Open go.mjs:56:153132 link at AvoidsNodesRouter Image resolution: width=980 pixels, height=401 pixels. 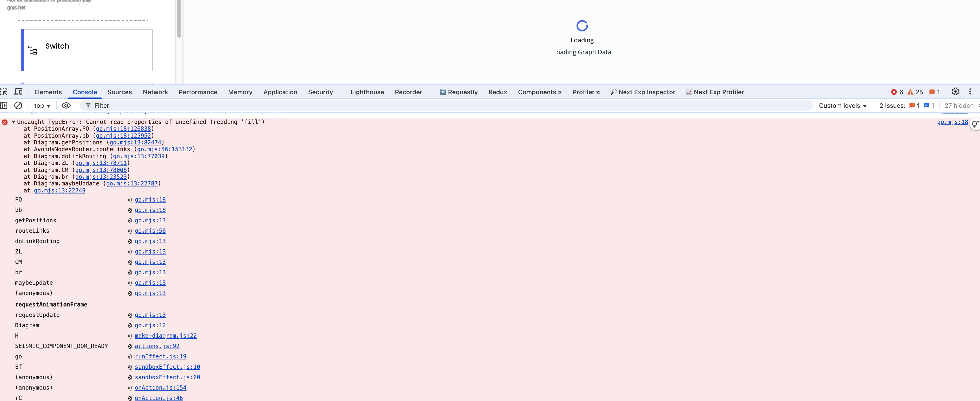165,149
